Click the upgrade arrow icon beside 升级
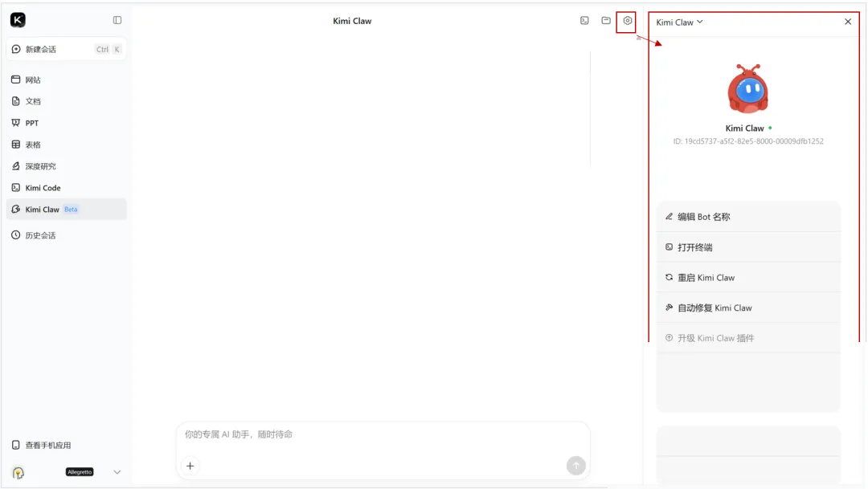Screen dimensions: 868x489 [x=669, y=337]
